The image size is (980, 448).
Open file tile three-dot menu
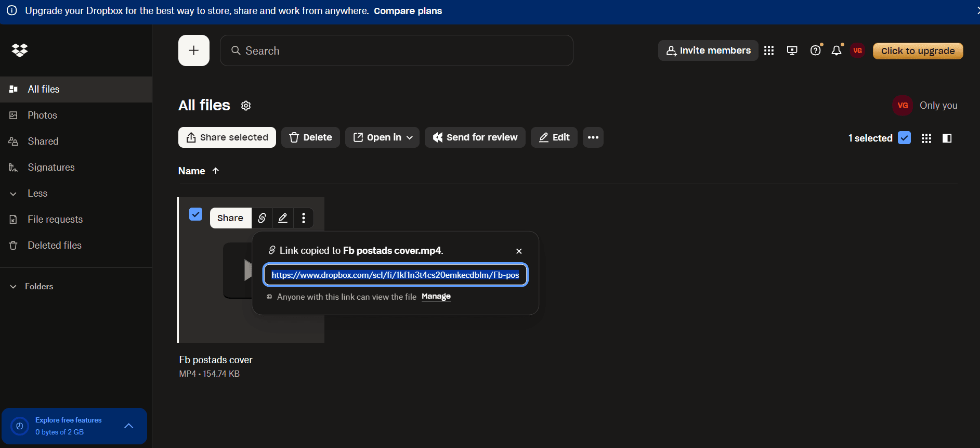304,218
